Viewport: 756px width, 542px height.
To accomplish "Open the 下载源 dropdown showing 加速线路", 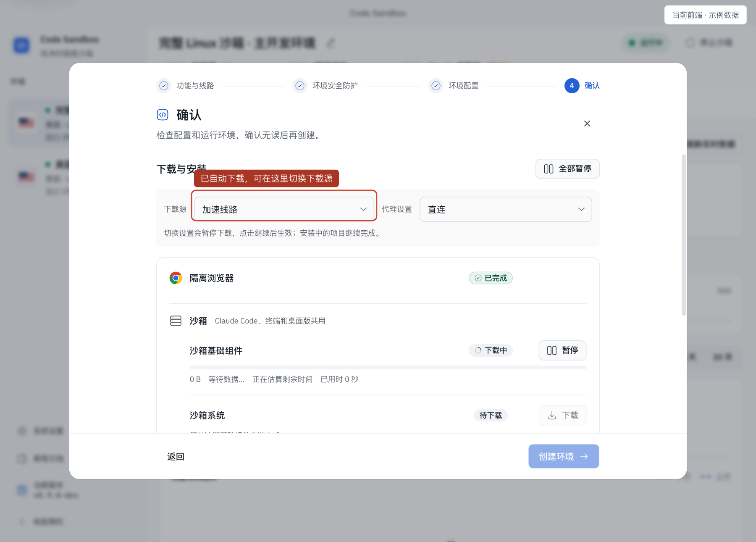I will pyautogui.click(x=284, y=209).
